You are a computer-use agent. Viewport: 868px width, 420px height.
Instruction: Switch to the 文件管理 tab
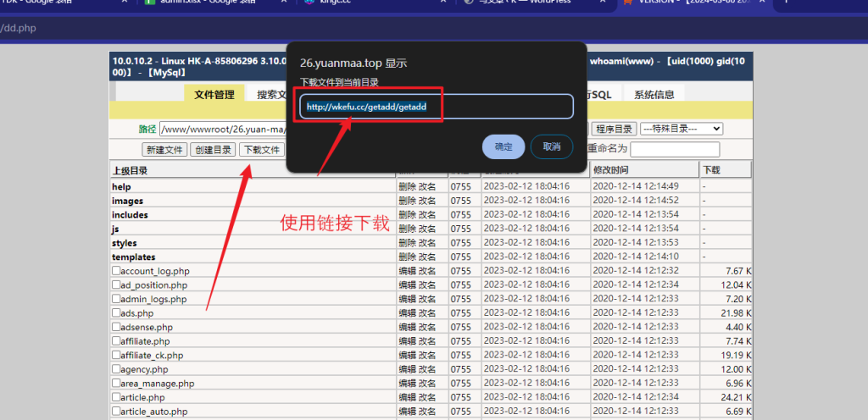coord(214,95)
